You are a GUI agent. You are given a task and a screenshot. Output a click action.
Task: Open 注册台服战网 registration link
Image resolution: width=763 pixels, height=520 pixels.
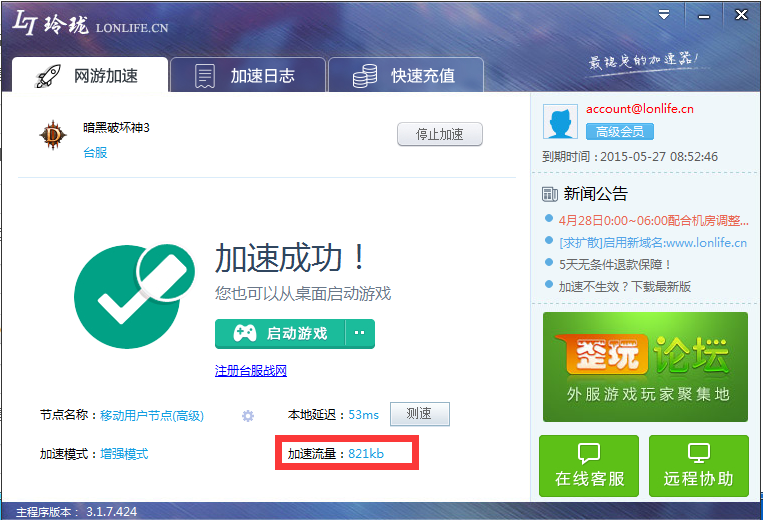pos(251,371)
